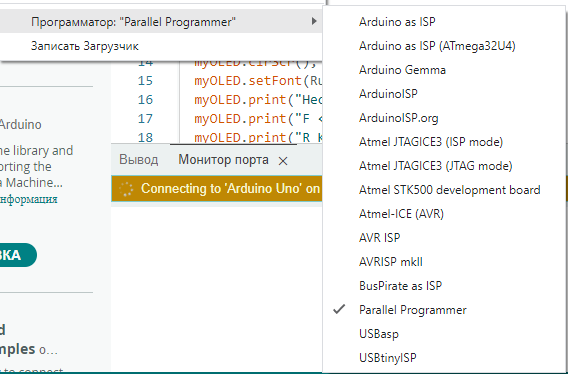Choose Atmel-ICE (AVR) programmer
This screenshot has height=374, width=568.
pyautogui.click(x=445, y=214)
